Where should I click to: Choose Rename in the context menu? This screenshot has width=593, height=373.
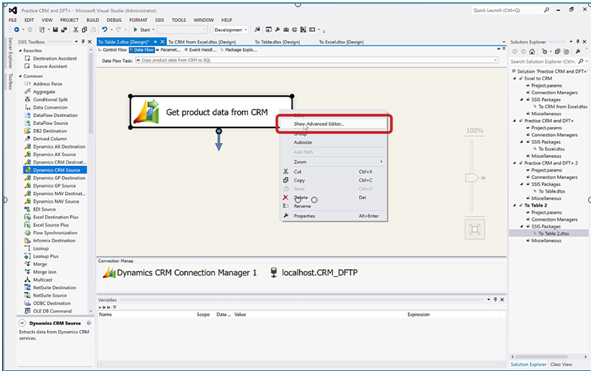[334, 206]
